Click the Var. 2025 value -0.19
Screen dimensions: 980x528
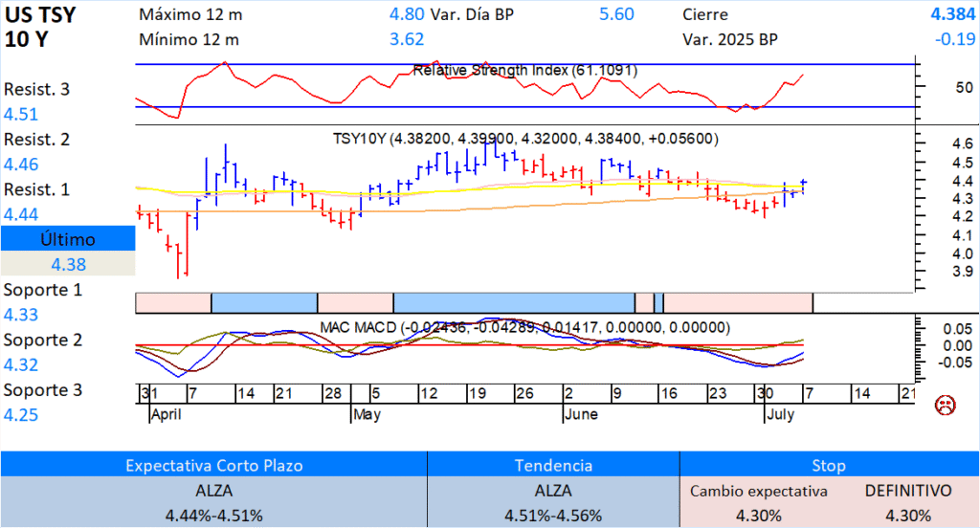tap(955, 39)
